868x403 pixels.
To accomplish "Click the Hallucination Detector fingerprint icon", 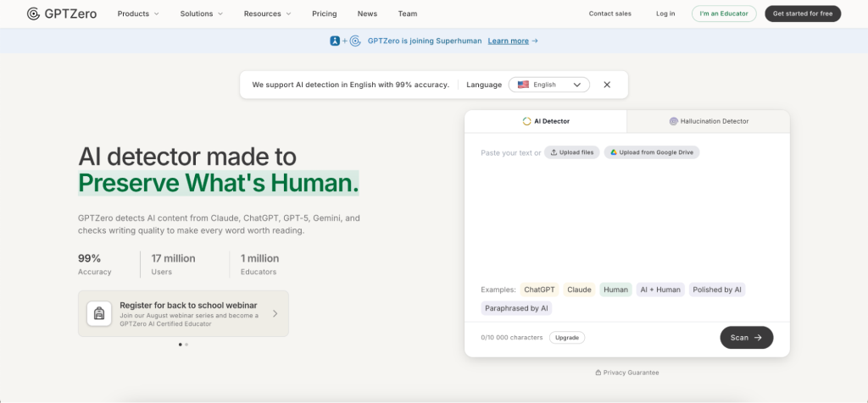I will point(674,121).
